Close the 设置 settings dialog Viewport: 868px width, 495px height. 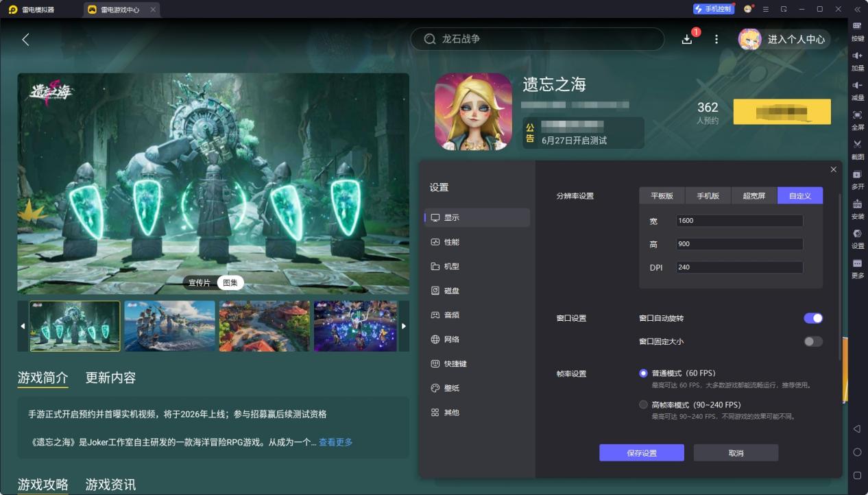pos(833,169)
